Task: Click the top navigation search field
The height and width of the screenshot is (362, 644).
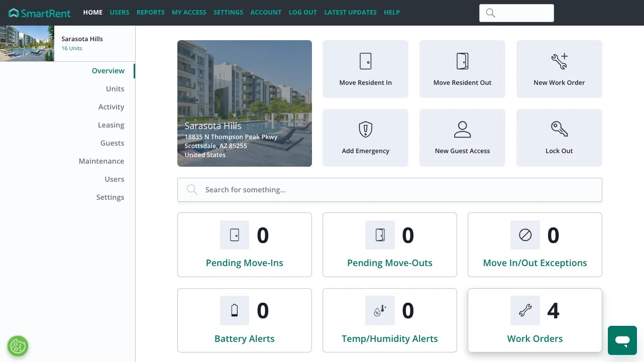Action: (x=517, y=13)
